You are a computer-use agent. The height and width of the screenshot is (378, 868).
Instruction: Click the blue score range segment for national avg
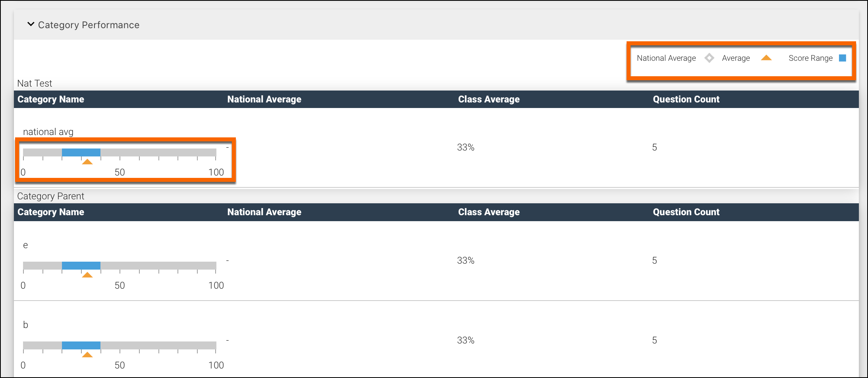pyautogui.click(x=81, y=152)
